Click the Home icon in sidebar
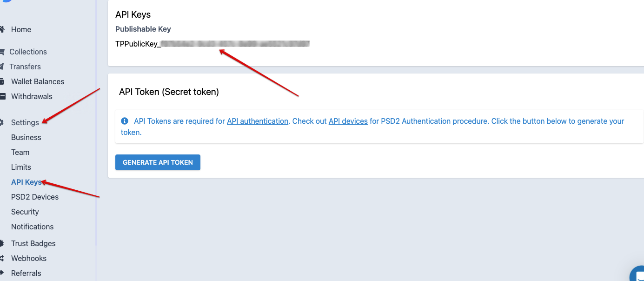 (2, 29)
